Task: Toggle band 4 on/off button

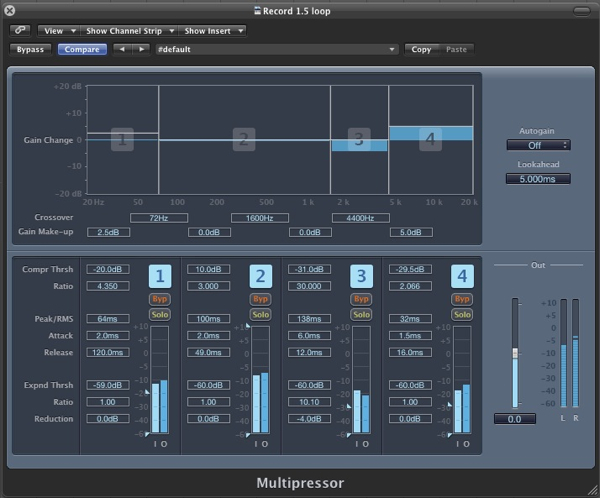Action: click(462, 276)
